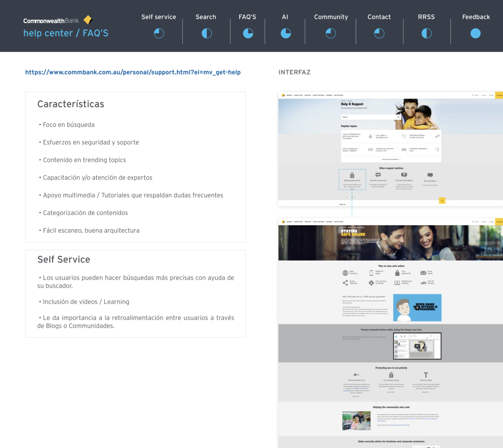Viewport: 503px width, 448px height.
Task: Click the Social networks share icon
Action: coord(345,283)
